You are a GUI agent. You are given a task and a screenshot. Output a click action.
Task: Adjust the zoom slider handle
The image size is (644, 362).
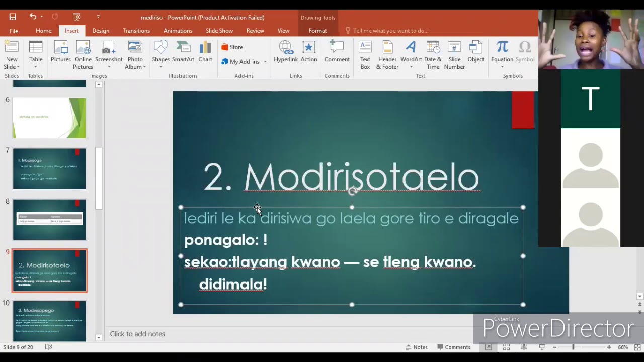[573, 347]
